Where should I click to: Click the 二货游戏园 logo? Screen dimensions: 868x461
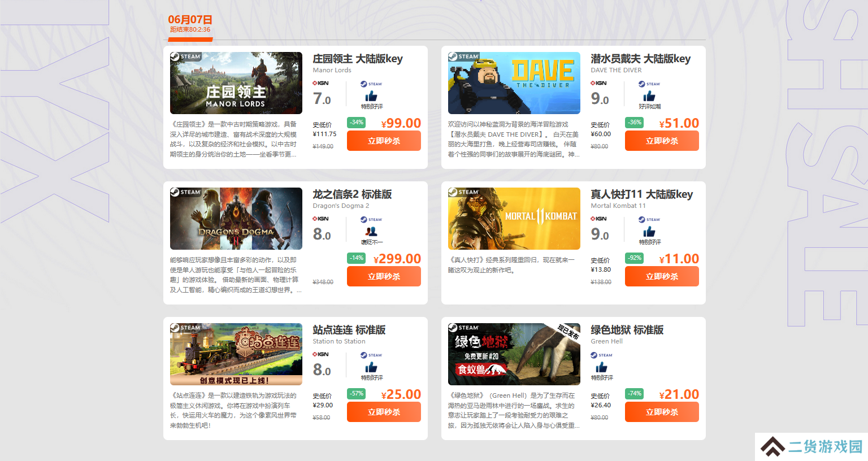(811, 447)
